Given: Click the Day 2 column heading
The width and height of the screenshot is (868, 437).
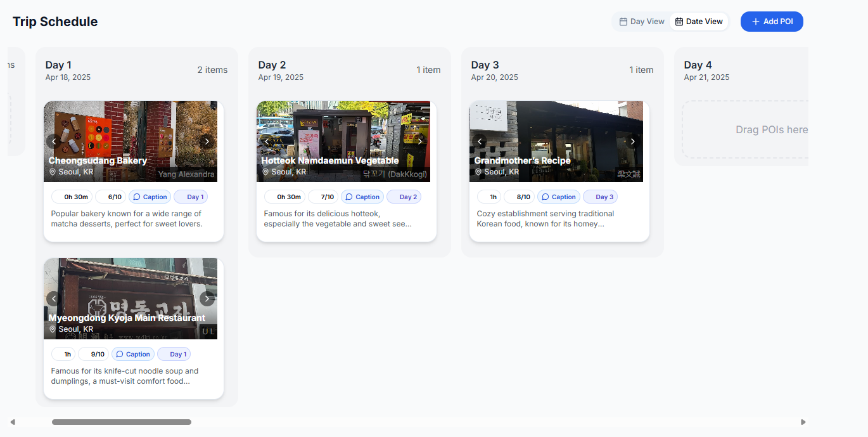Looking at the screenshot, I should coord(272,65).
